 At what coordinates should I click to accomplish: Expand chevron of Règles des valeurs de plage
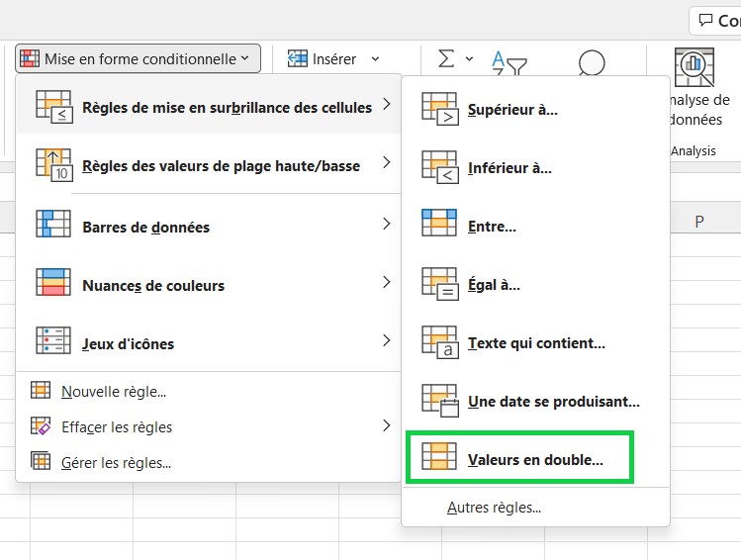(387, 162)
